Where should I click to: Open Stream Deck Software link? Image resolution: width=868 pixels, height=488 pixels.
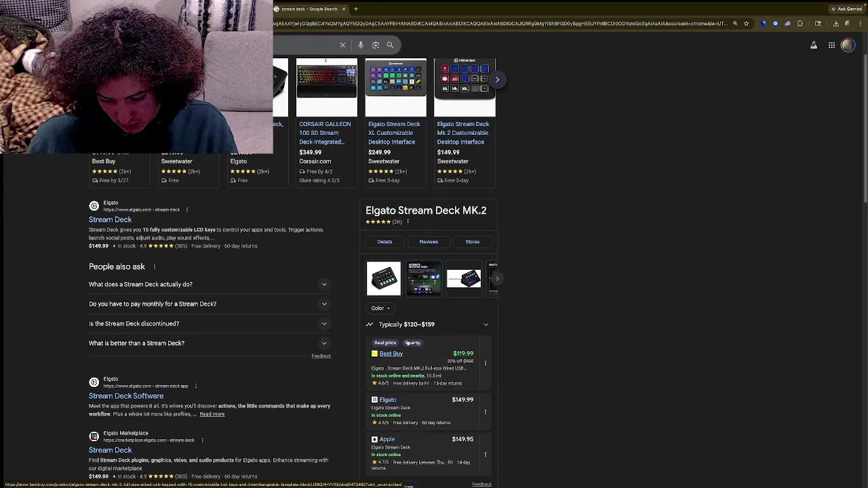pos(126,396)
